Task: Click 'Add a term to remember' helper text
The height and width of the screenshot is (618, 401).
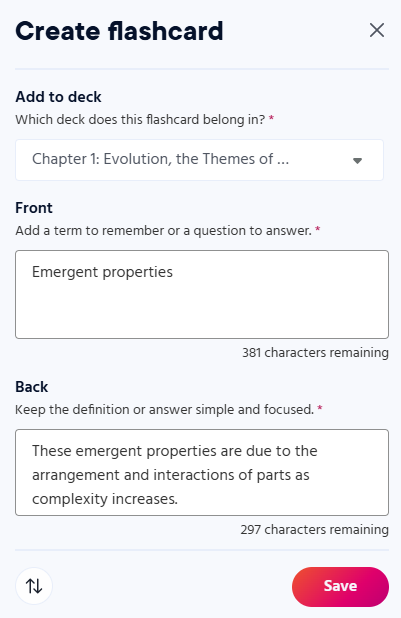Action: tap(163, 231)
